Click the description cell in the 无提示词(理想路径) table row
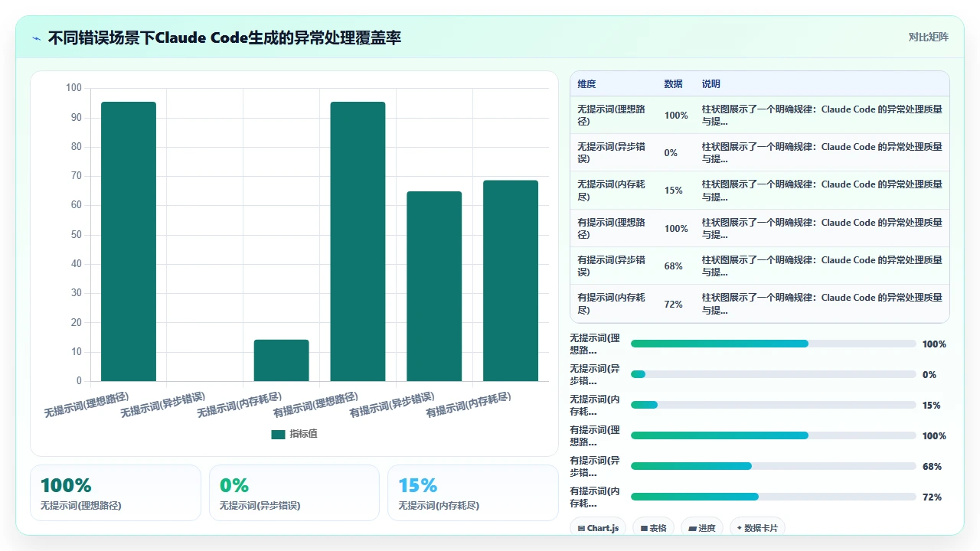980x551 pixels. [x=822, y=115]
